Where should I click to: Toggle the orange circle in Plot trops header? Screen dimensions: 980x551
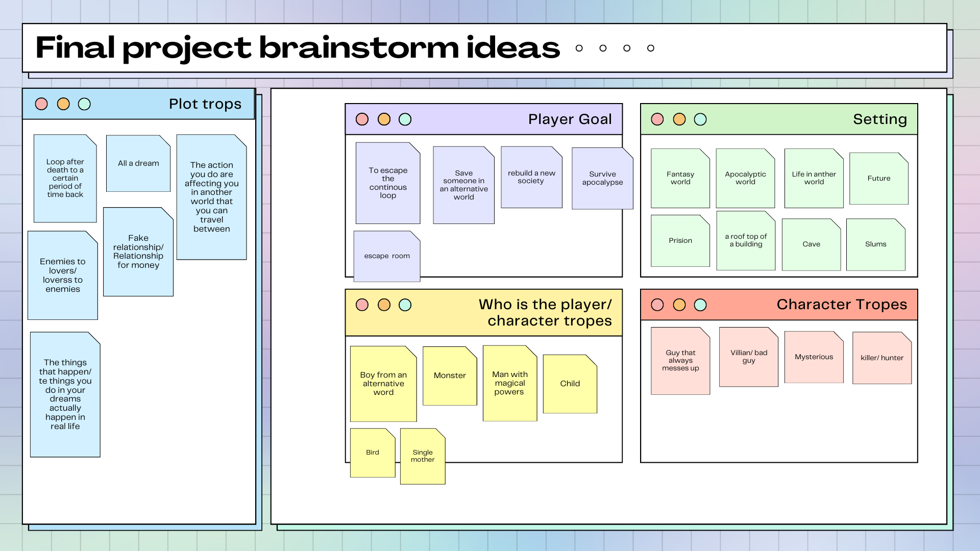[63, 104]
